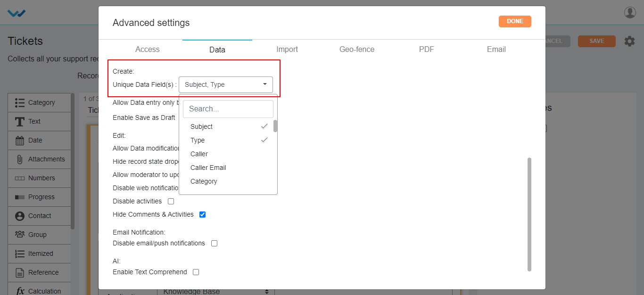Click the dropdown list scrollbar
The image size is (644, 295).
[275, 126]
